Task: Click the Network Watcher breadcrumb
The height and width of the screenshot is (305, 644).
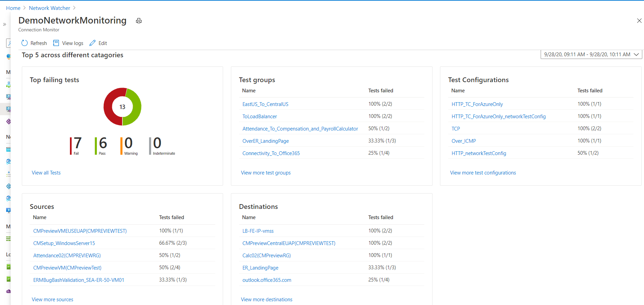Action: pyautogui.click(x=49, y=8)
